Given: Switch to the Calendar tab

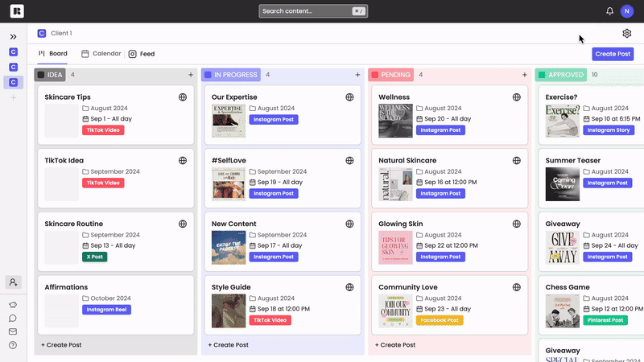Looking at the screenshot, I should (x=101, y=54).
